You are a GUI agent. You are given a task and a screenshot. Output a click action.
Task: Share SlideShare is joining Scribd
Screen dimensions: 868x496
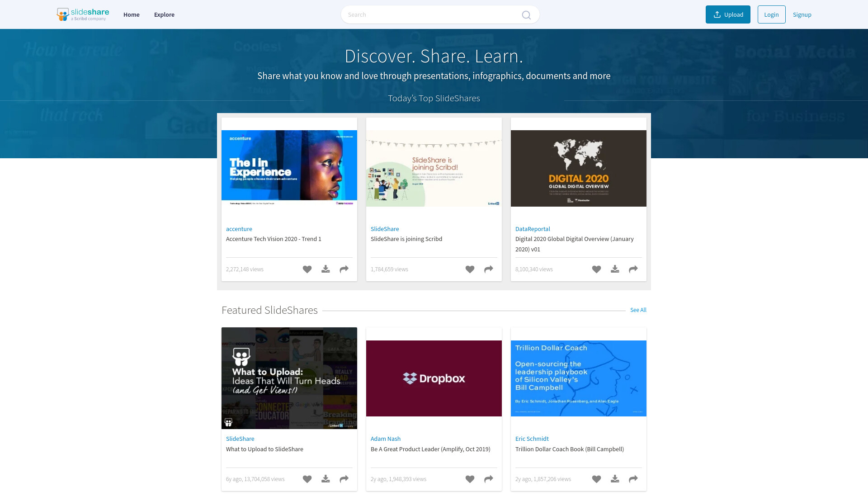pos(489,269)
